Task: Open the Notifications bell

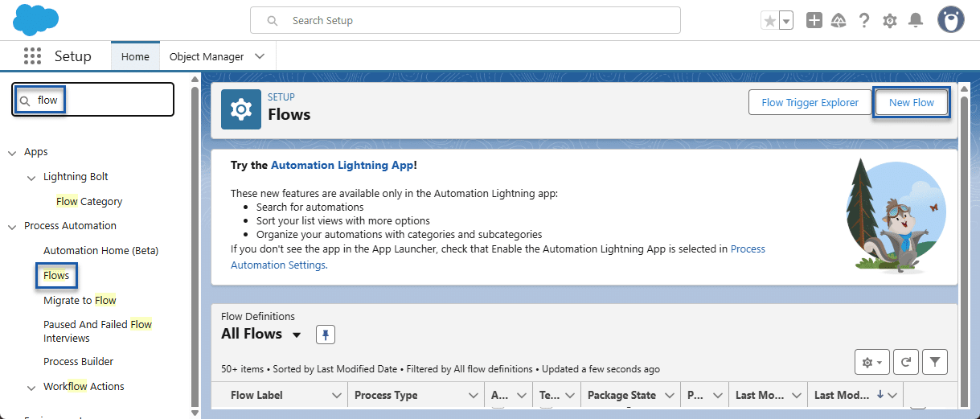Action: coord(916,21)
